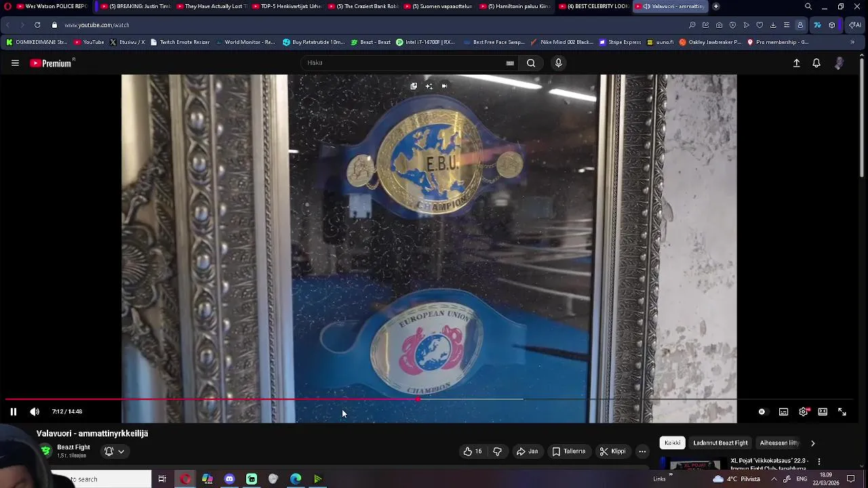Open XL Pojat Viikkokatsaus recommended video
Image resolution: width=868 pixels, height=488 pixels.
click(x=769, y=464)
